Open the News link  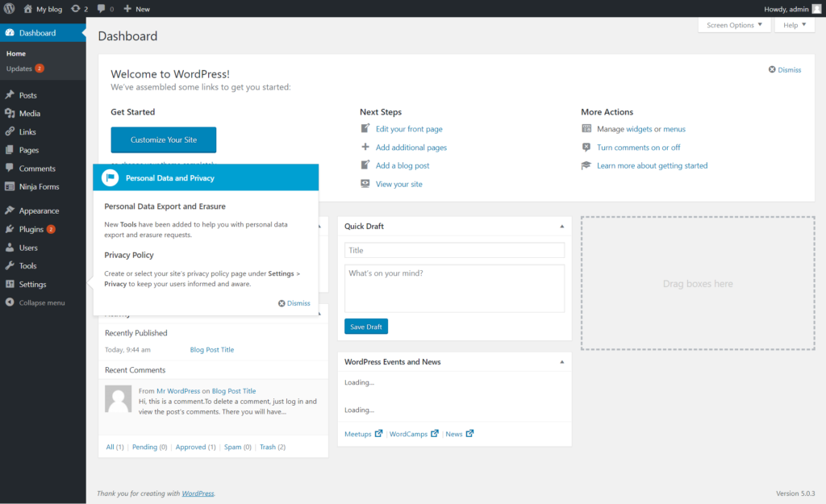point(453,434)
